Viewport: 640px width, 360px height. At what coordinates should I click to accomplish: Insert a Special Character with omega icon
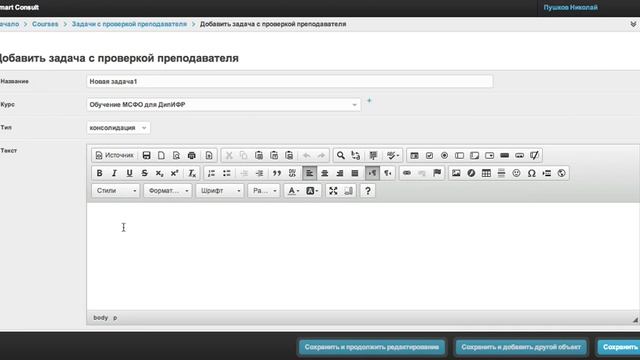coord(531,173)
